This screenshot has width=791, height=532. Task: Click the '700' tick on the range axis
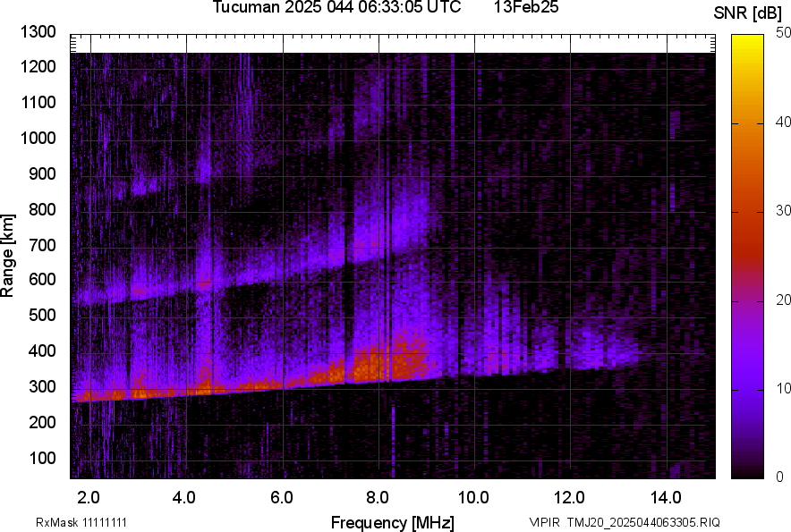[x=44, y=245]
